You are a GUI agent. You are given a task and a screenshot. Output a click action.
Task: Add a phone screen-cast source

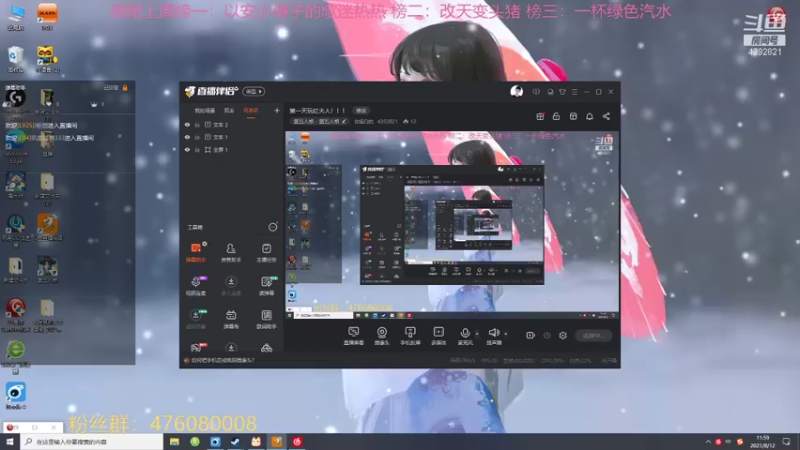click(410, 336)
